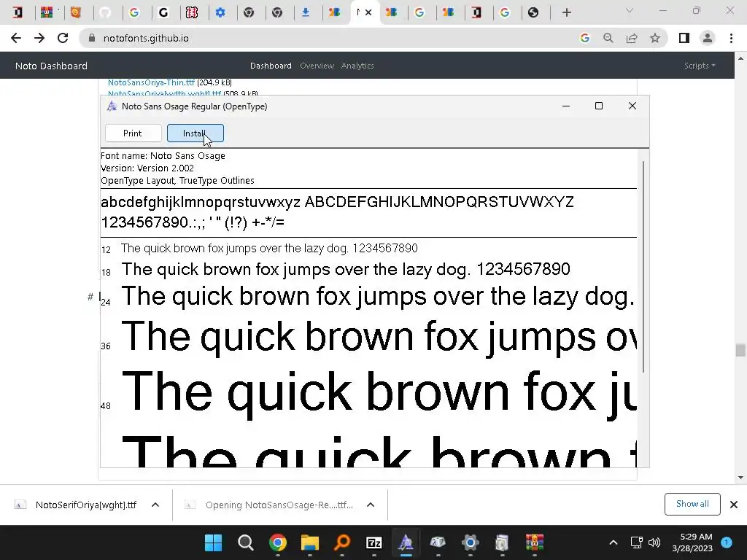This screenshot has height=560, width=747.
Task: Click the Install button in the font viewer
Action: coord(196,133)
